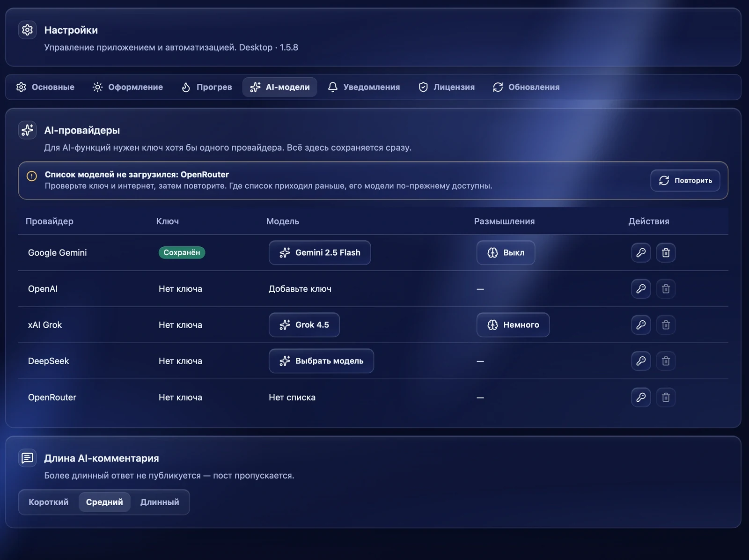
Task: Click Повторить to reload the model list
Action: pos(685,180)
